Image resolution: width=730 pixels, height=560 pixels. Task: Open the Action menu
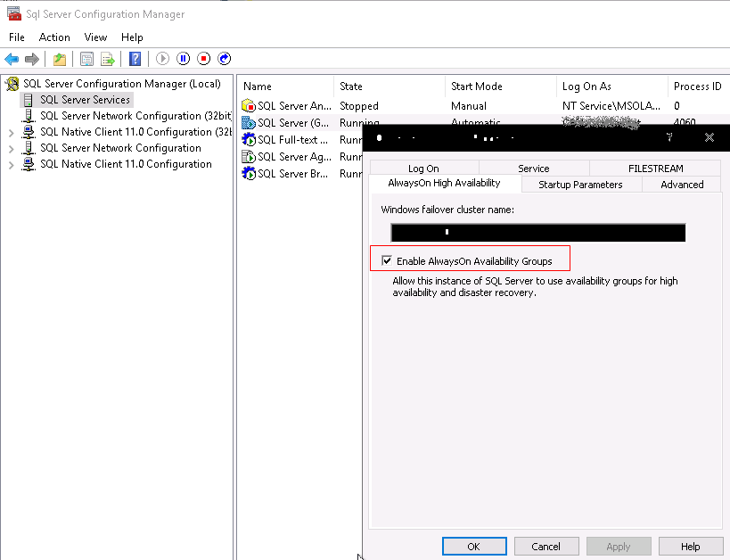tap(54, 37)
